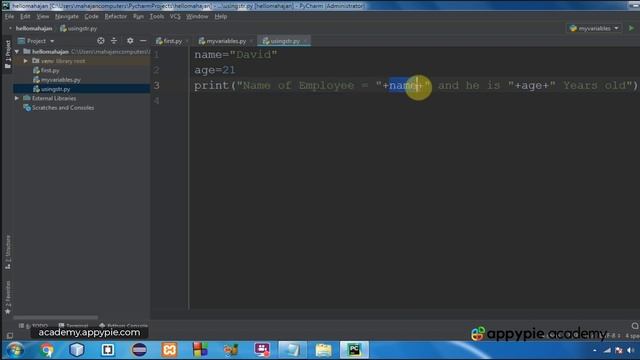Viewport: 640px width, 360px height.
Task: Open the Windows Start button
Action: 15,350
